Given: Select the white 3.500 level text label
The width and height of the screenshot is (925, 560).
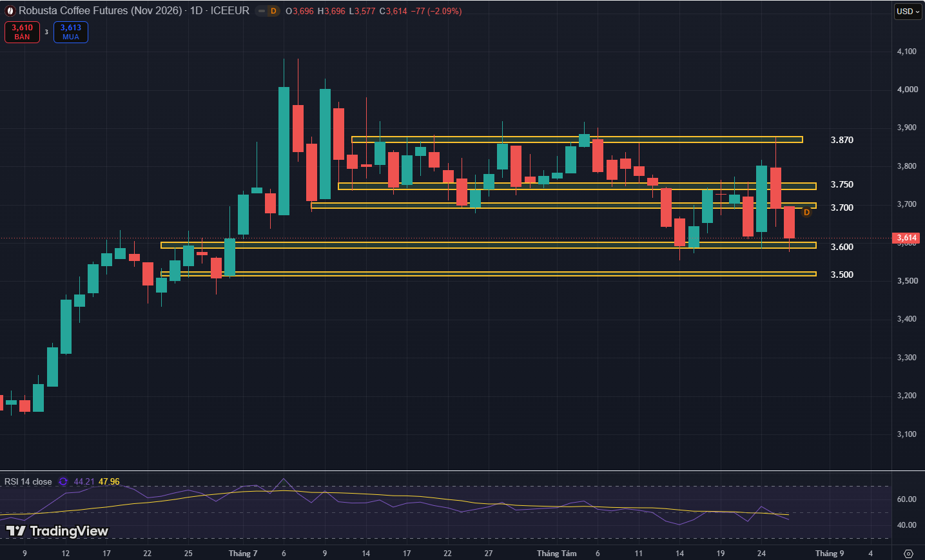Looking at the screenshot, I should [x=842, y=275].
